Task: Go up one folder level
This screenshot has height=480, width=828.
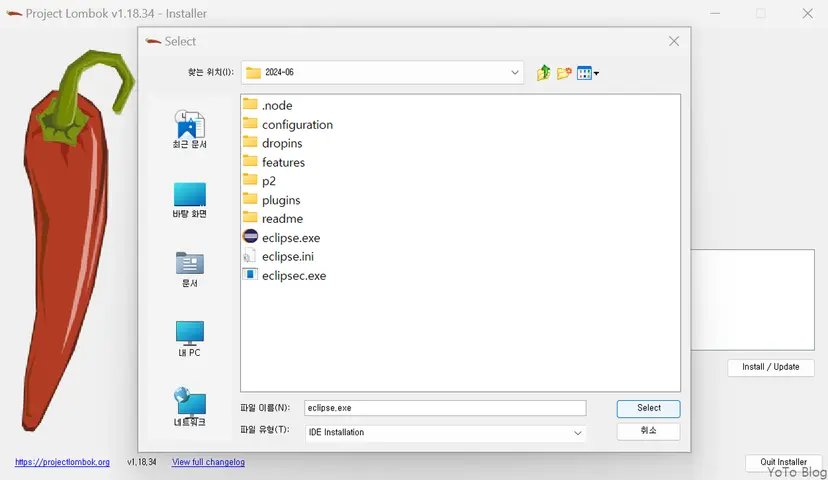Action: pyautogui.click(x=543, y=73)
